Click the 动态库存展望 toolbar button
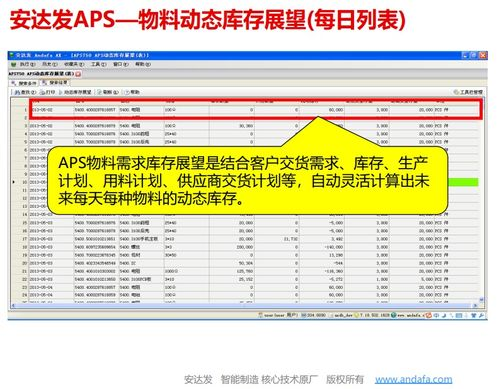Image resolution: width=499 pixels, height=389 pixels. pos(75,92)
